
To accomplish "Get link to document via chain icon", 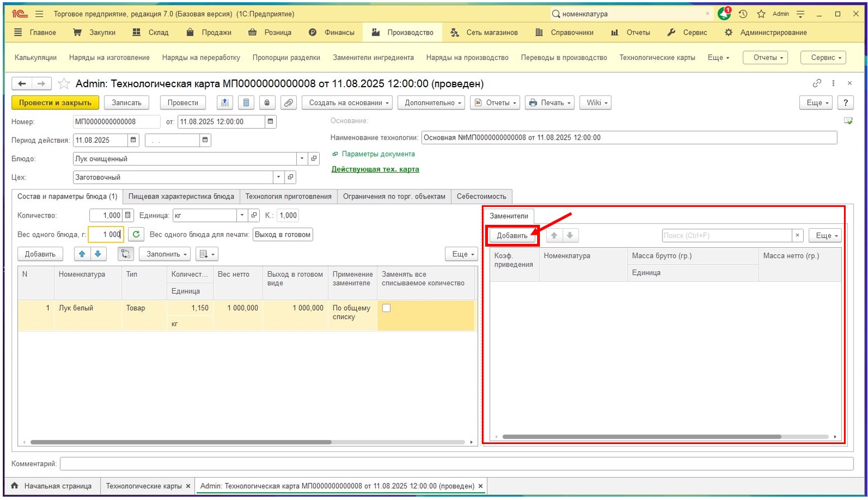I will tap(817, 83).
